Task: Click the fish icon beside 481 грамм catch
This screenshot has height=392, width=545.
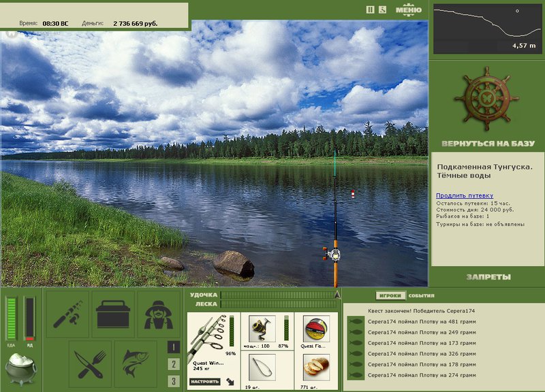Action: (x=356, y=321)
